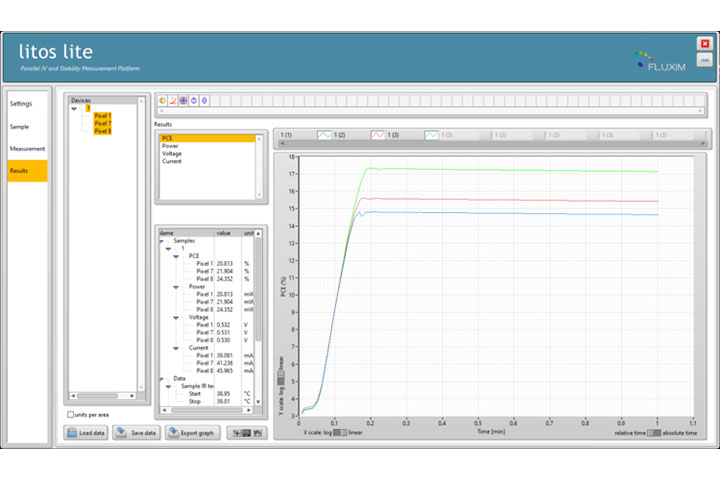Image resolution: width=720 pixels, height=480 pixels.
Task: Click the Load data button
Action: pyautogui.click(x=86, y=432)
